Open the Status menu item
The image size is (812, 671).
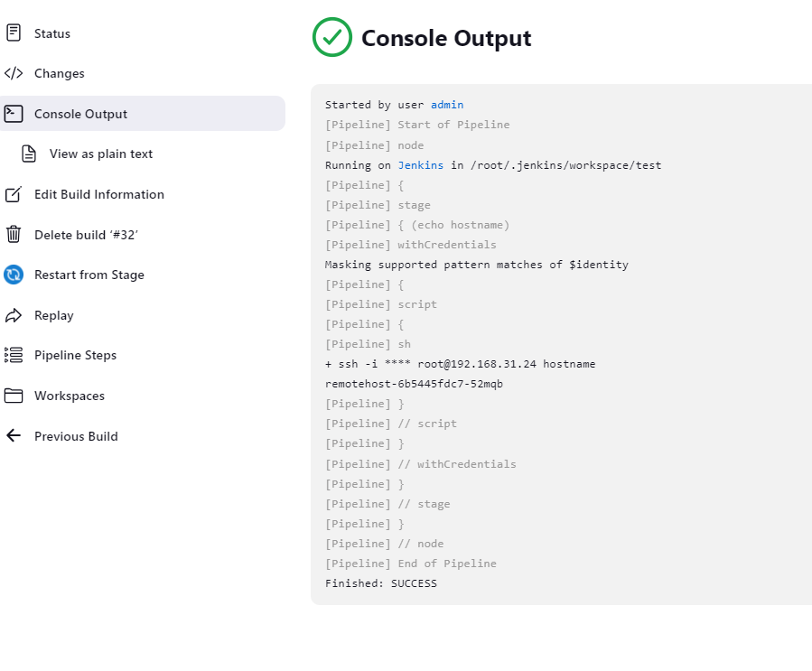tap(52, 33)
